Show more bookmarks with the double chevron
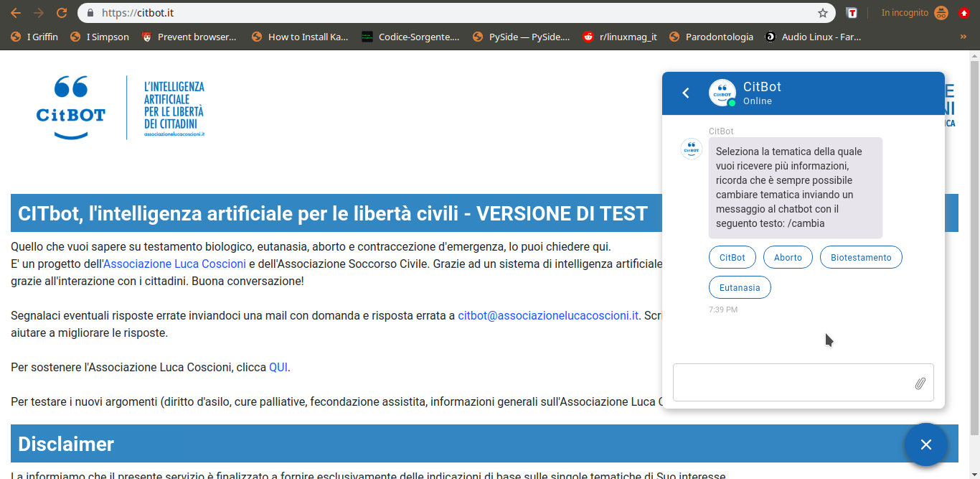This screenshot has width=980, height=479. (963, 37)
